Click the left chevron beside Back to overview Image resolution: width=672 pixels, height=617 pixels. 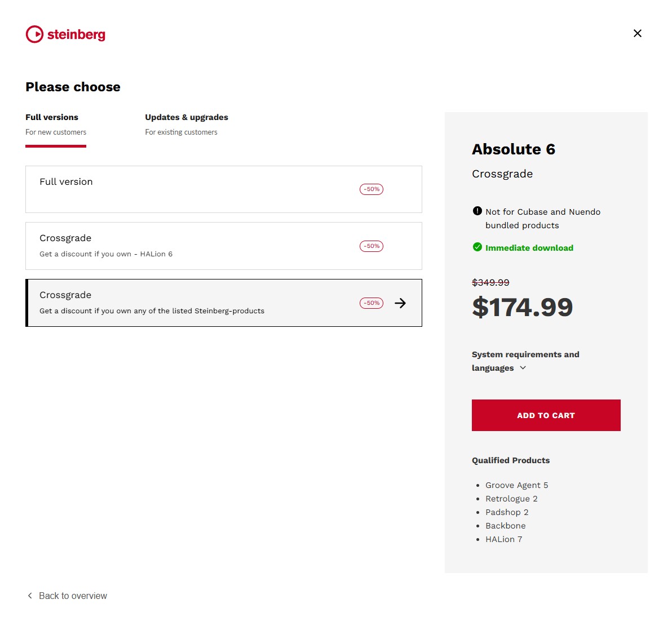[x=30, y=596]
